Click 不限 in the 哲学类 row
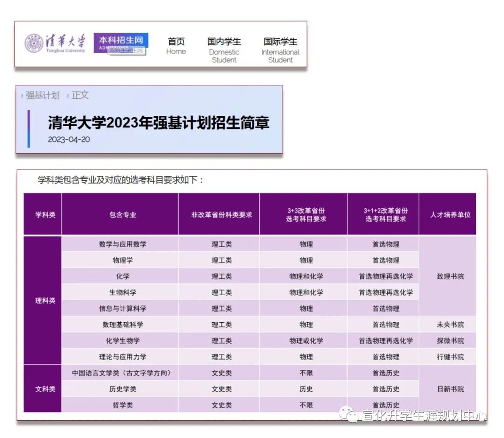 303,405
